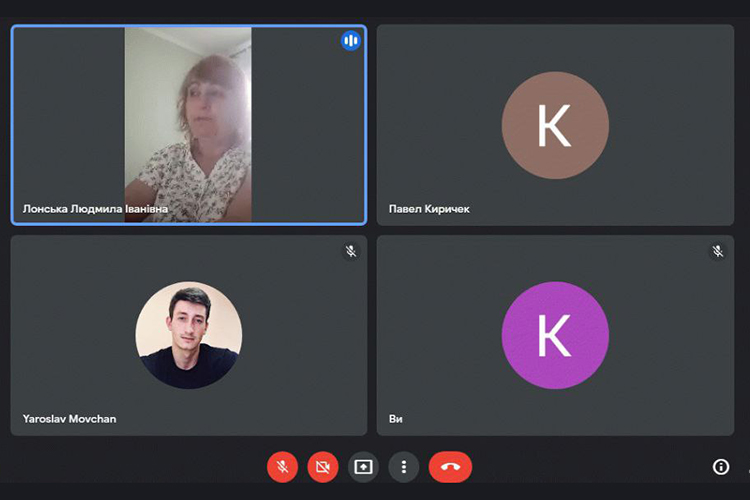Click the Ви name label

[396, 419]
